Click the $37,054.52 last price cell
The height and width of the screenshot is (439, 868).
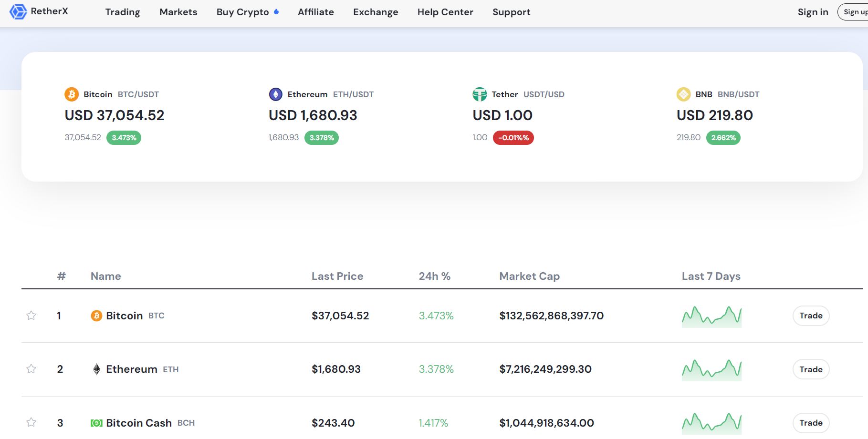point(340,316)
